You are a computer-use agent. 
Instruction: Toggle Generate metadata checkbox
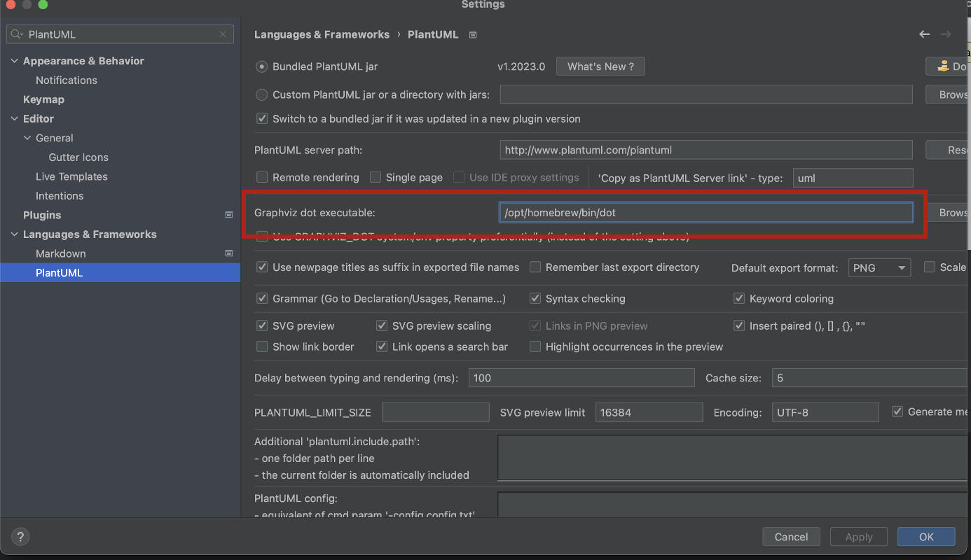(x=897, y=412)
